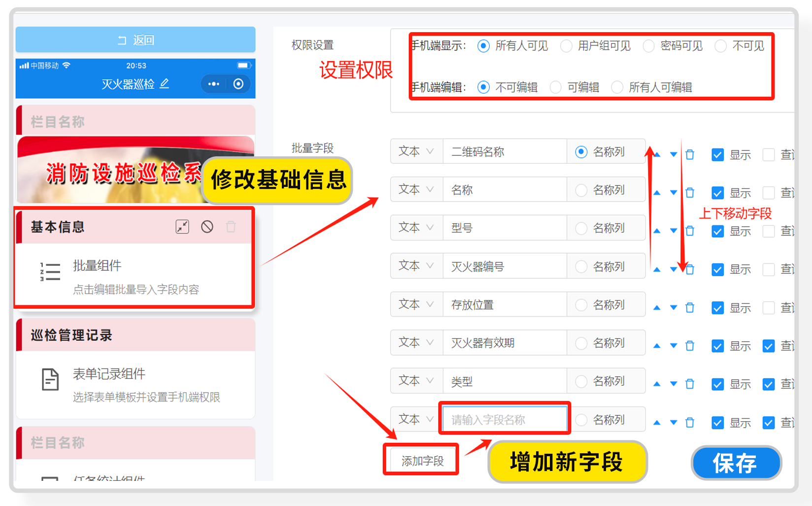
Task: Open the 批量组件 list icon
Action: 50,272
